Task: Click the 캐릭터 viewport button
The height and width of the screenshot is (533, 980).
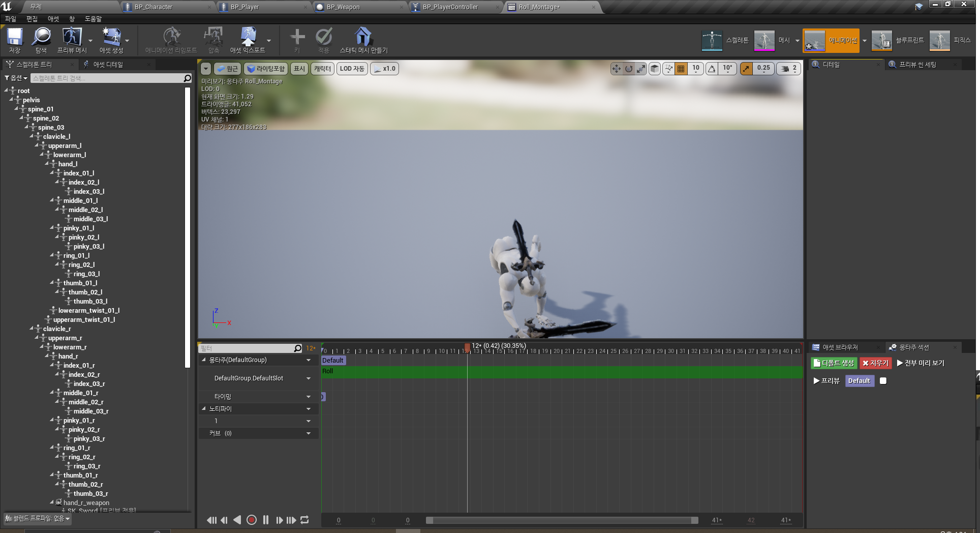Action: (322, 69)
